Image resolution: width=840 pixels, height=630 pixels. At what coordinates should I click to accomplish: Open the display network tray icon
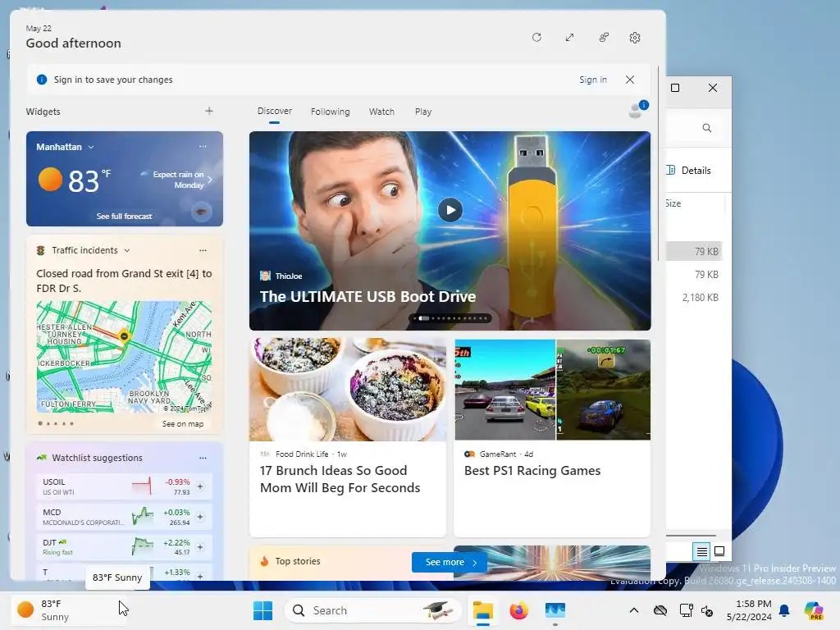click(686, 610)
